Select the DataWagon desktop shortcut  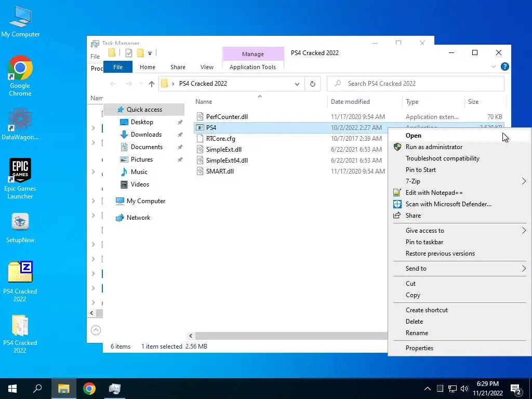[x=20, y=124]
